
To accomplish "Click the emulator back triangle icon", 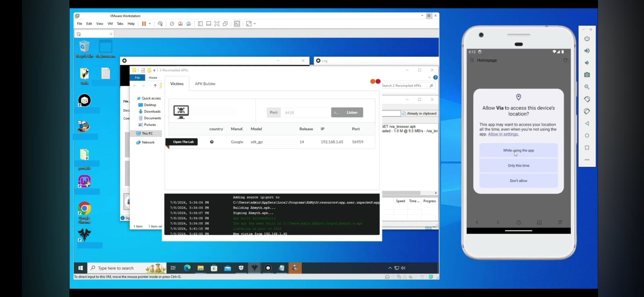I will pos(587,123).
